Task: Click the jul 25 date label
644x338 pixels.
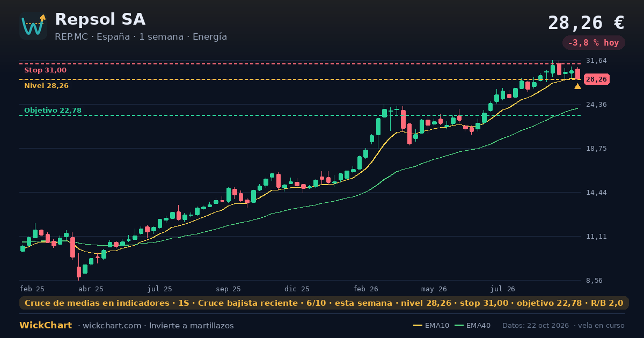Action: [159, 289]
